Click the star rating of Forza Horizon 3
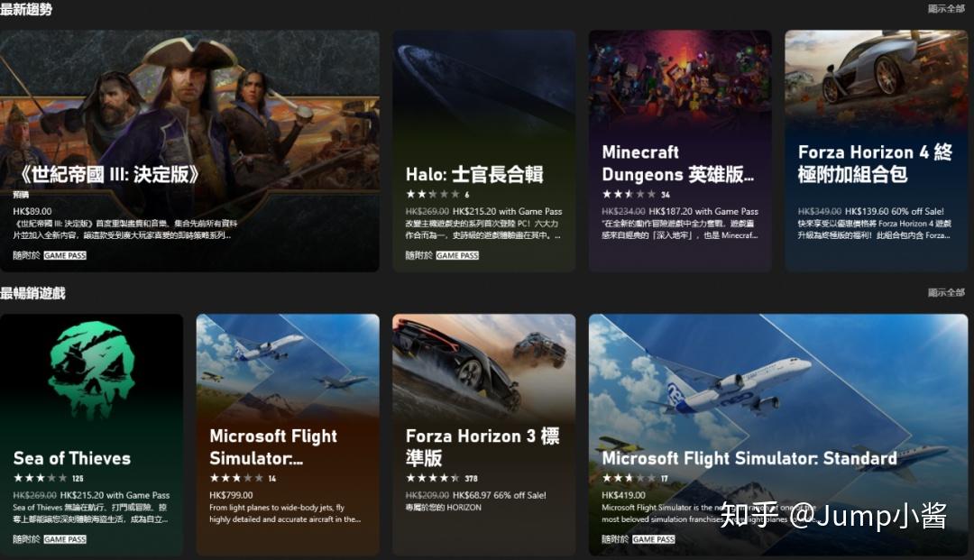Screen dimensions: 974x560 point(432,478)
